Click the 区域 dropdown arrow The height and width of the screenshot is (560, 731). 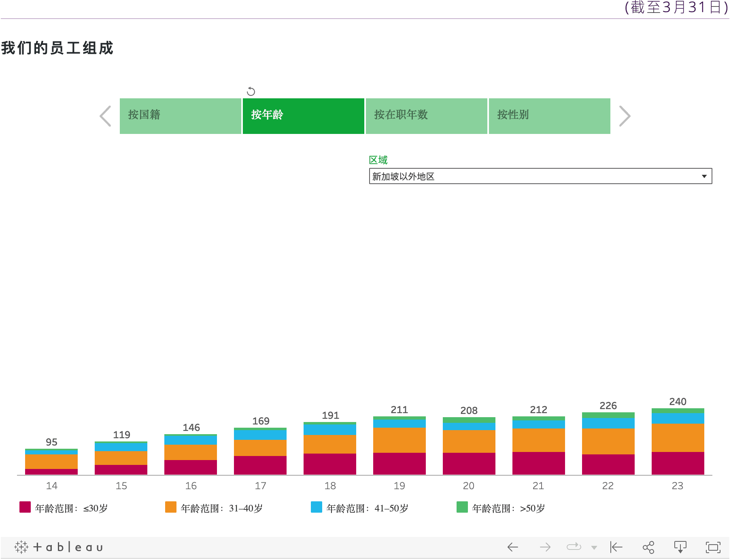coord(704,176)
